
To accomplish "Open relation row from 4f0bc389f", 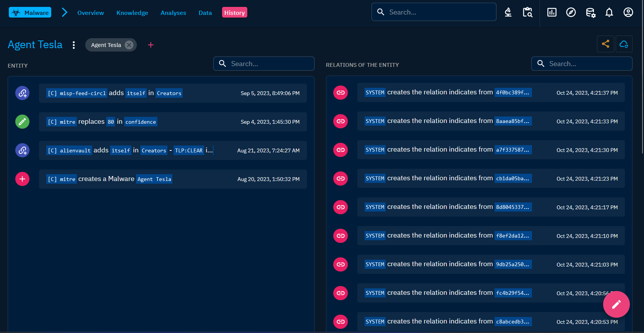I will (491, 92).
